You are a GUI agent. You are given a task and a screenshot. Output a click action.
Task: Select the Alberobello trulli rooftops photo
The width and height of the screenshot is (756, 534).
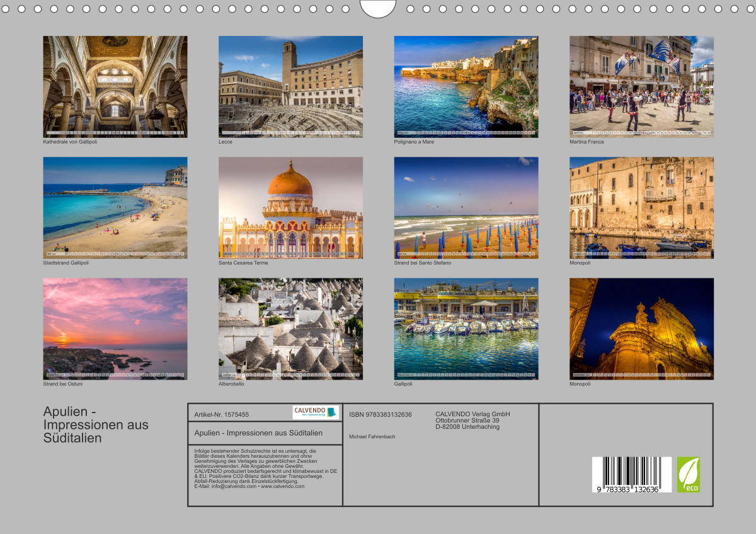(290, 329)
